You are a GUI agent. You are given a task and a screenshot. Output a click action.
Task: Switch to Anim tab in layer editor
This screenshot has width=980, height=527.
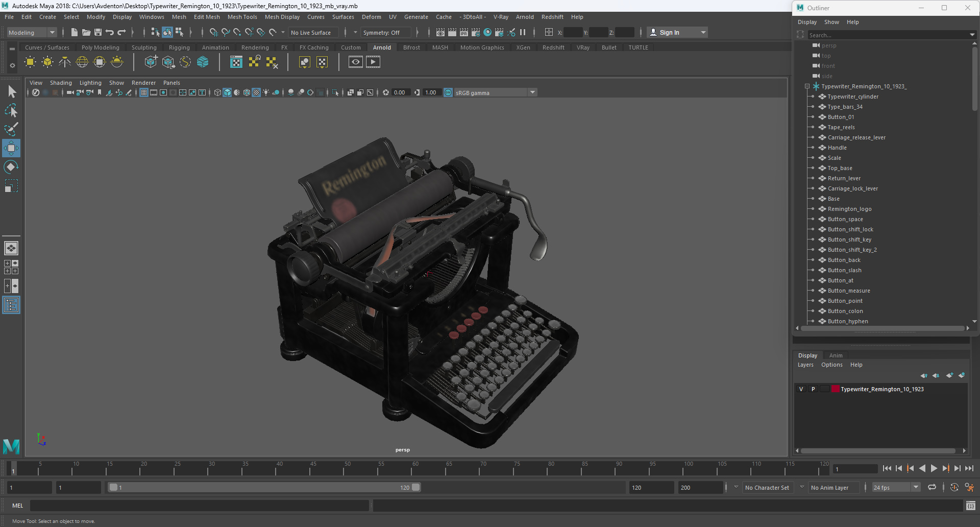[x=836, y=355]
